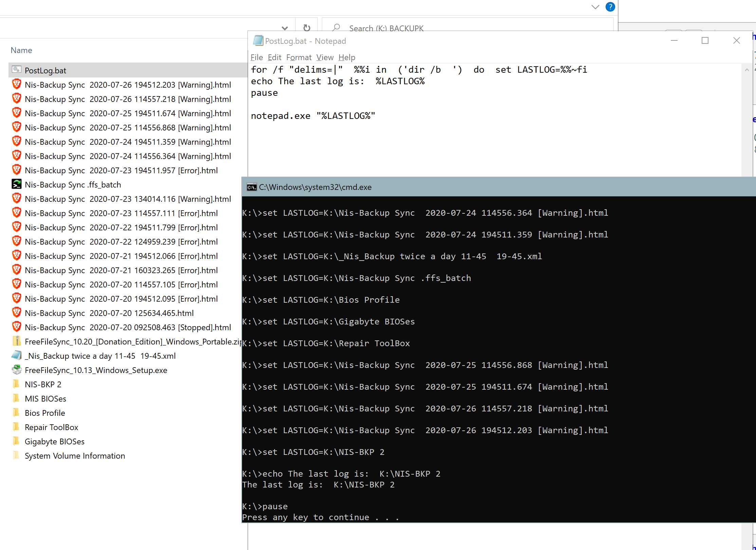Open the Help menu in Notepad
Viewport: 756px width, 550px height.
(347, 57)
